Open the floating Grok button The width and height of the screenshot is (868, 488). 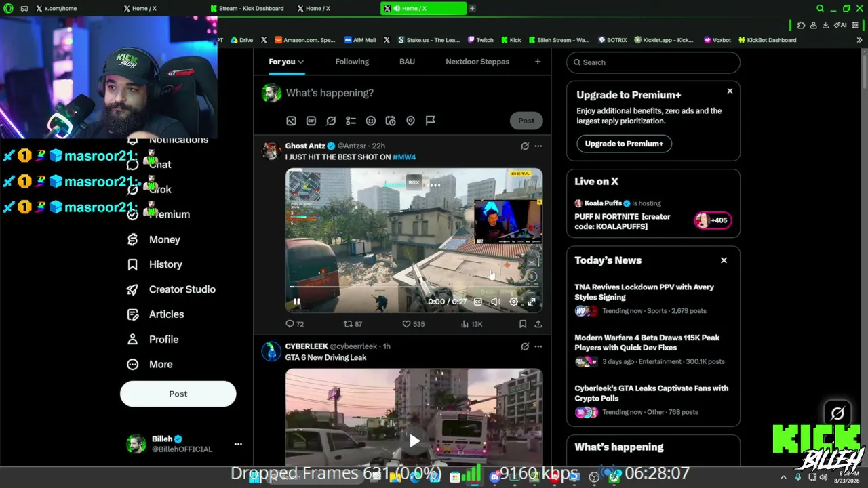click(837, 413)
